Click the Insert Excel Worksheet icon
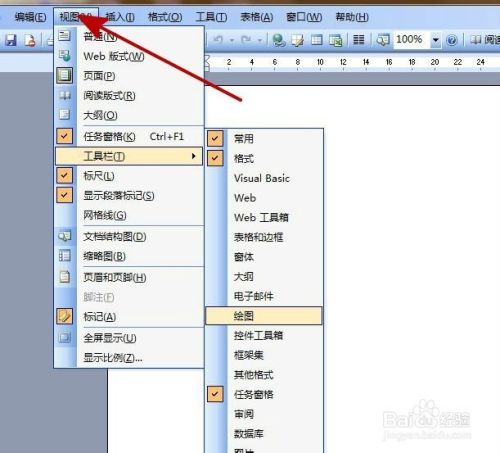Screen dimensions: 500x453 click(x=335, y=40)
